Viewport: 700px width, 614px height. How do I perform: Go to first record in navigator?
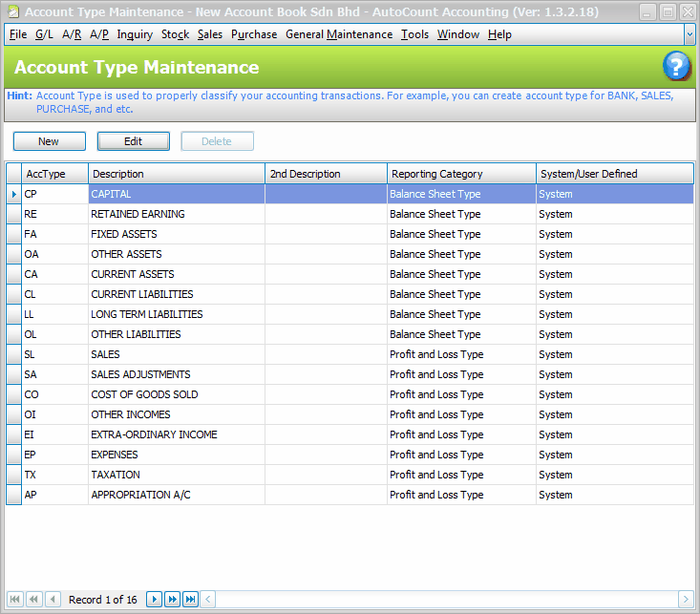coord(14,599)
